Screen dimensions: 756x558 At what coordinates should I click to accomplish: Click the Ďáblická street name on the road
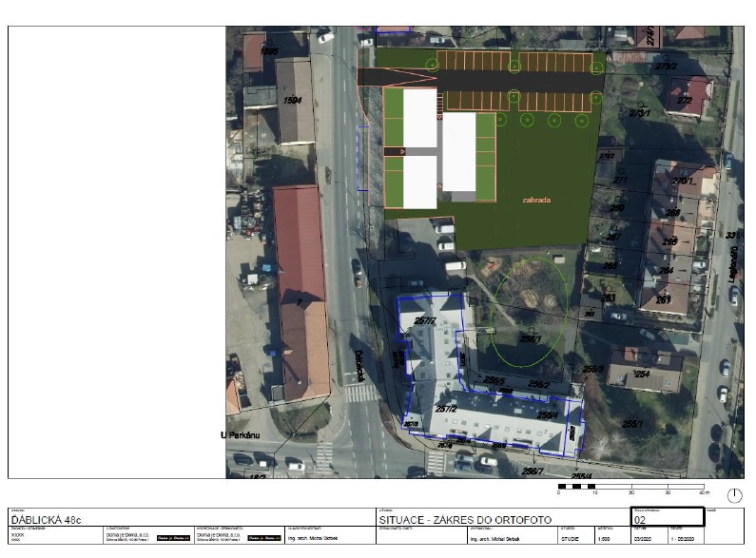tap(359, 366)
